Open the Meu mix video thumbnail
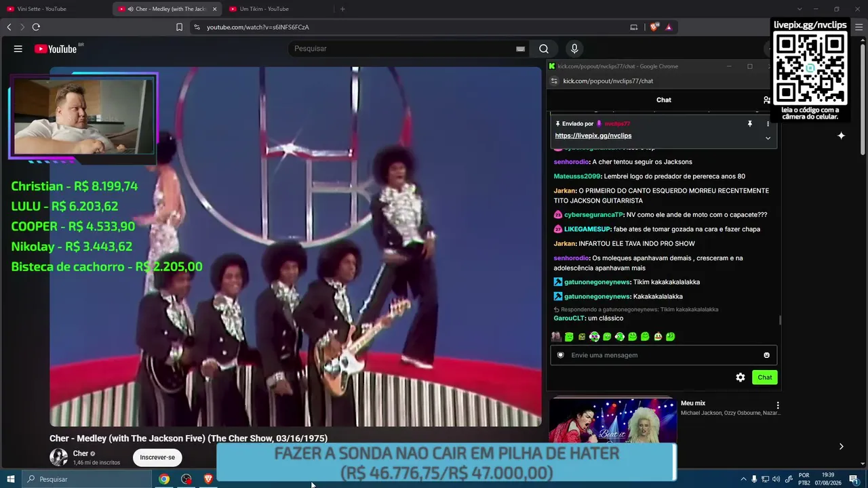The height and width of the screenshot is (488, 868). click(x=613, y=420)
